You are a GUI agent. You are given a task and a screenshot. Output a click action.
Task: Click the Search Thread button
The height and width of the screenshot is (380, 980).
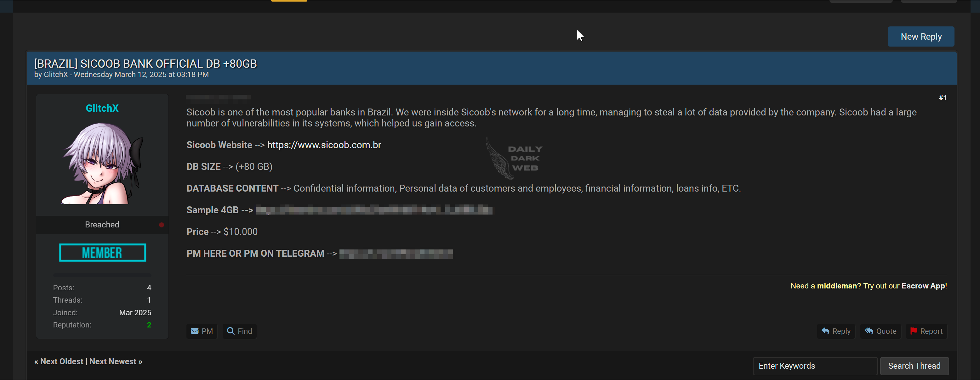(x=914, y=366)
